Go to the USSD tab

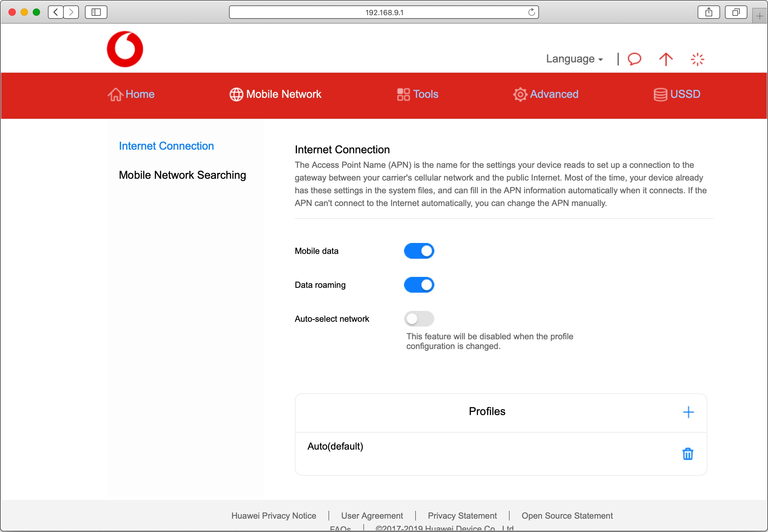[x=677, y=94]
